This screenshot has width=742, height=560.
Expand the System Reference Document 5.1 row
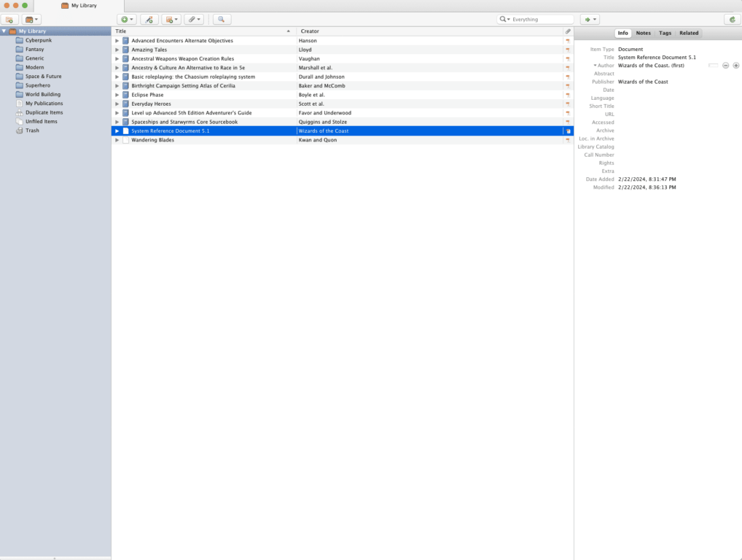click(x=117, y=131)
